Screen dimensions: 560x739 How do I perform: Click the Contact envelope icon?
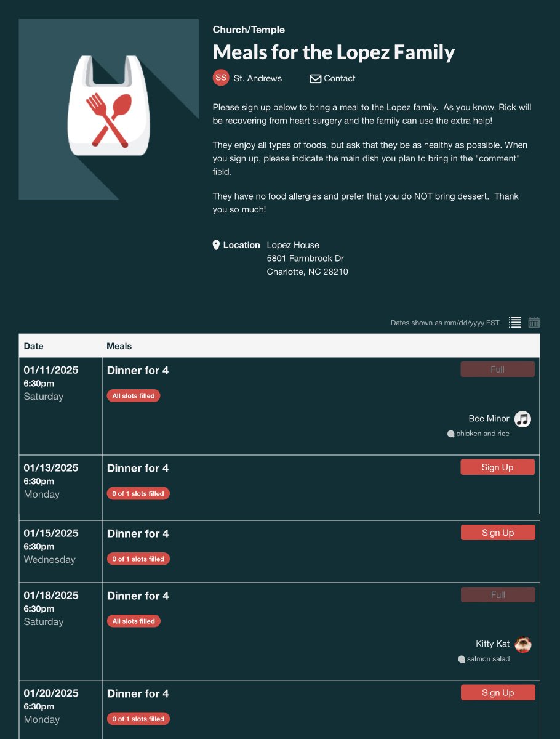(315, 79)
